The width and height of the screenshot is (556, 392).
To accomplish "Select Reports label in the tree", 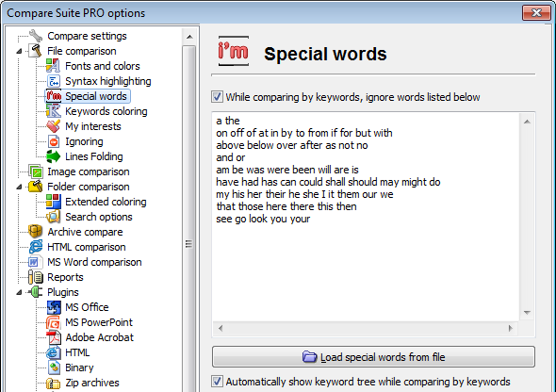I will tap(65, 277).
